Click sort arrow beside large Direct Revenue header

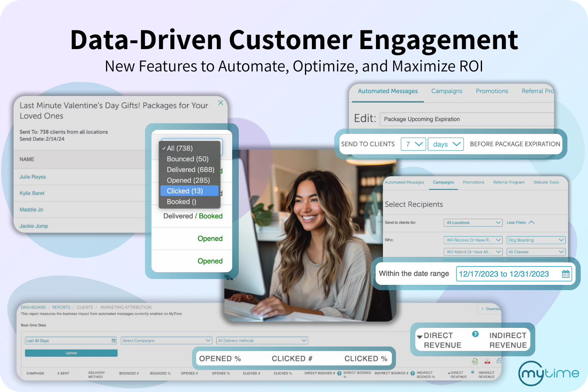click(x=419, y=337)
